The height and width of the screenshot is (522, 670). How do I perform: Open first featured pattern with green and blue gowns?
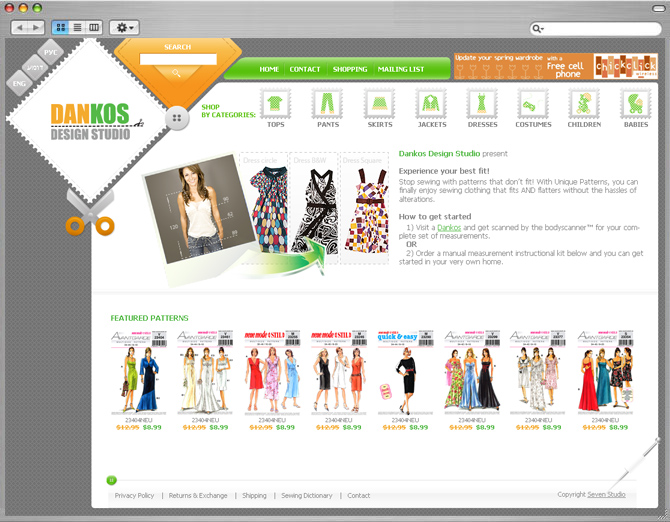(138, 372)
